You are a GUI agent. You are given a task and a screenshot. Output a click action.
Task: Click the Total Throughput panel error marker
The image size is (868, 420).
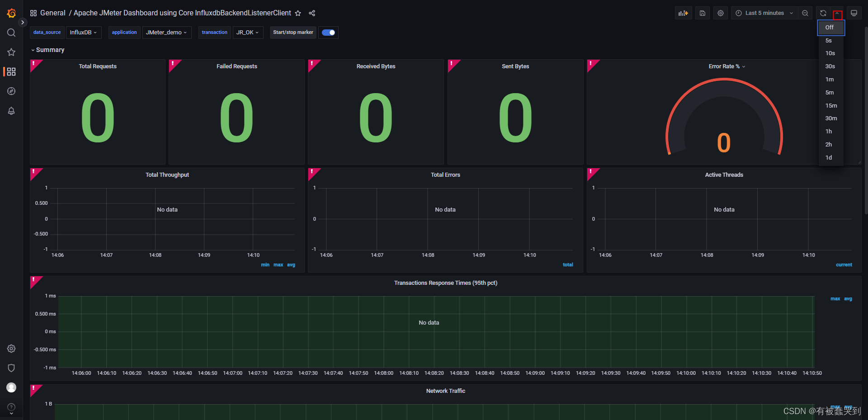click(34, 172)
